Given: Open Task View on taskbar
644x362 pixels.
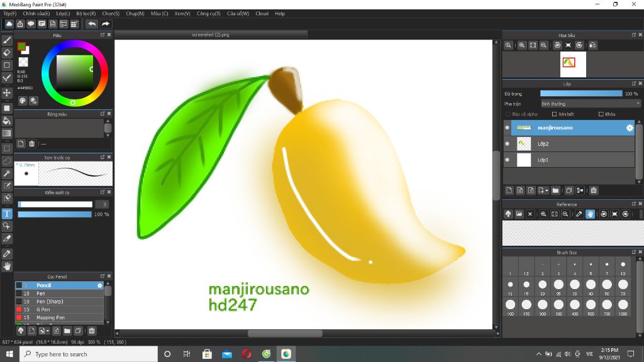Looking at the screenshot, I should click(x=187, y=354).
